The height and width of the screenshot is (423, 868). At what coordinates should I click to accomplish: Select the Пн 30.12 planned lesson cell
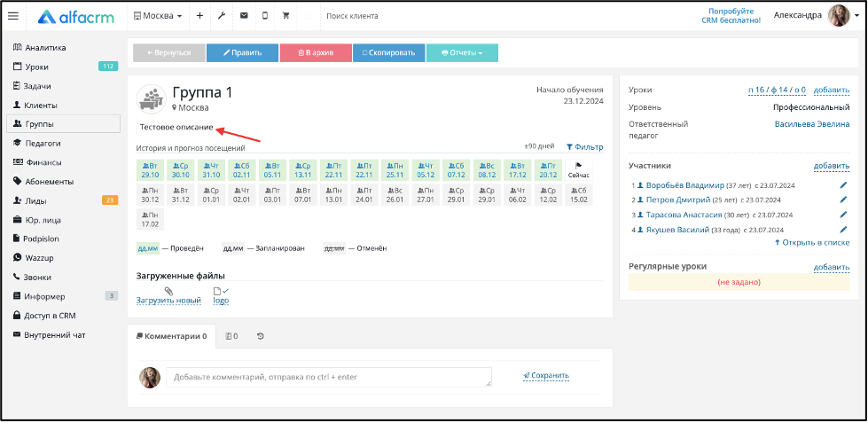[x=150, y=195]
